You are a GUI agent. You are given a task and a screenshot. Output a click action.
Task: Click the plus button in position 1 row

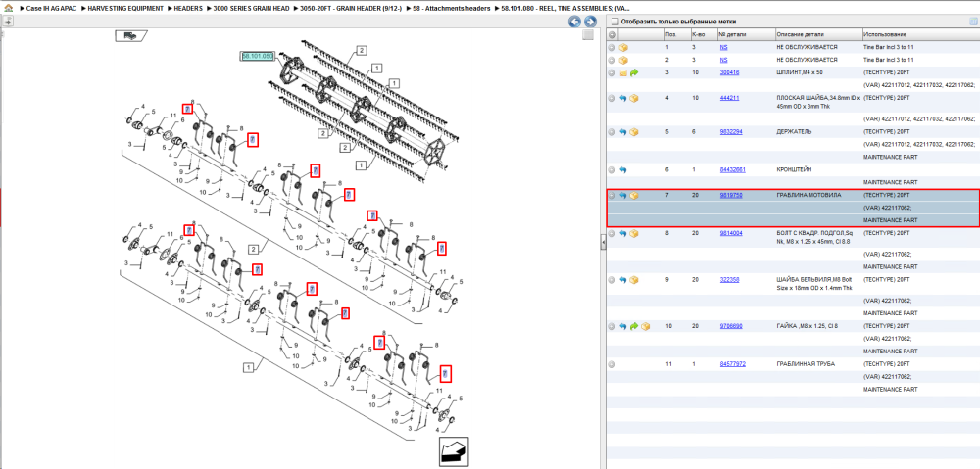pos(612,47)
